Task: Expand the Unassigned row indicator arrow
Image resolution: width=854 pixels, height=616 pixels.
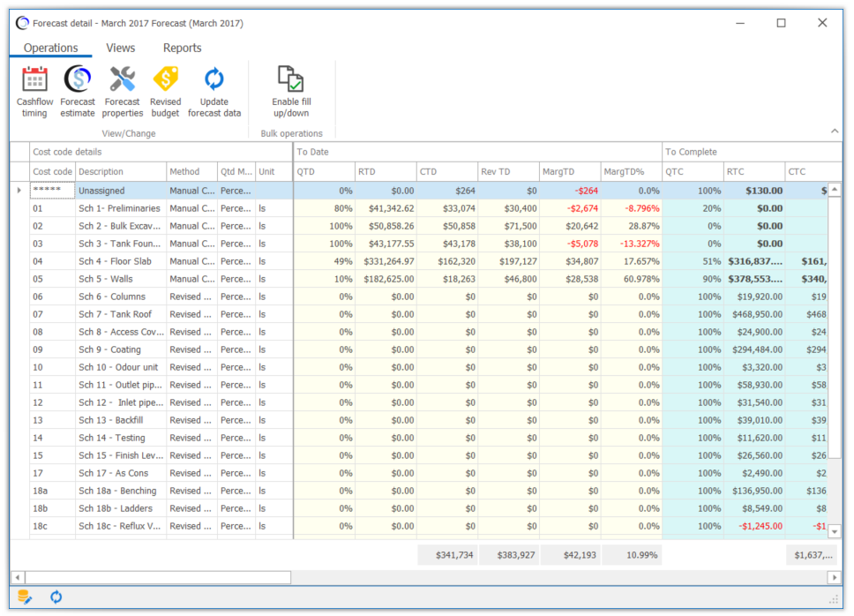Action: 19,191
